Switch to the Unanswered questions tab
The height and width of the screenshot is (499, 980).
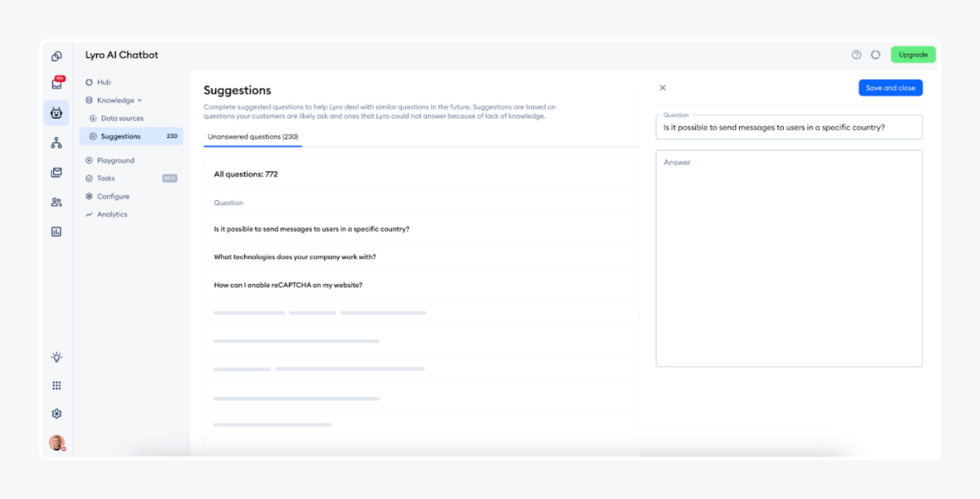point(252,138)
